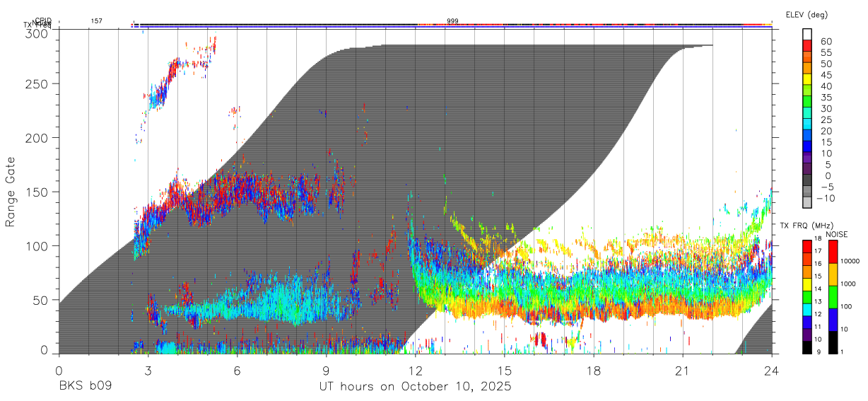Click the '157' CPID value above the plot
The image size is (868, 401).
96,21
